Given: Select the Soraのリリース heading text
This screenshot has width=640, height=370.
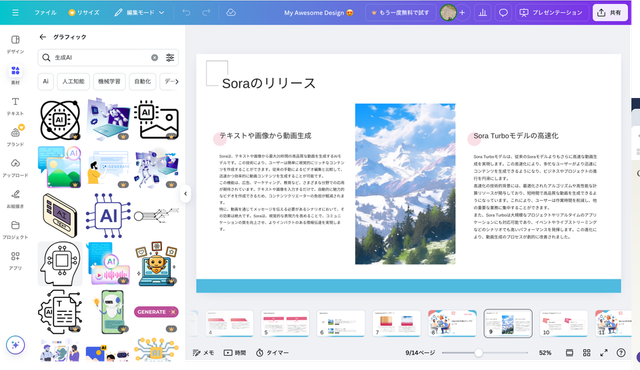Looking at the screenshot, I should click(x=269, y=83).
